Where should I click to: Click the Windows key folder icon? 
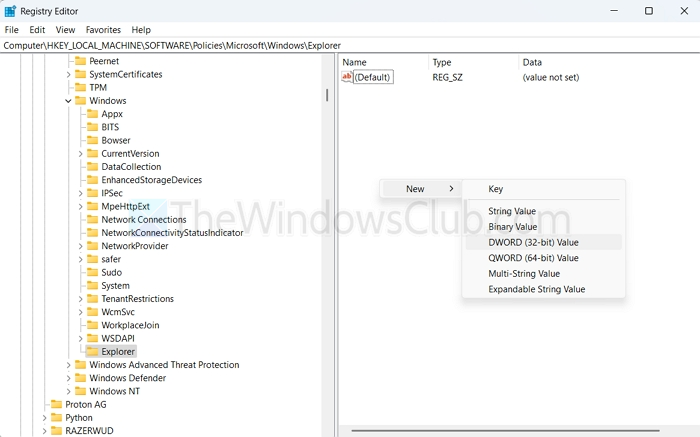[80, 100]
